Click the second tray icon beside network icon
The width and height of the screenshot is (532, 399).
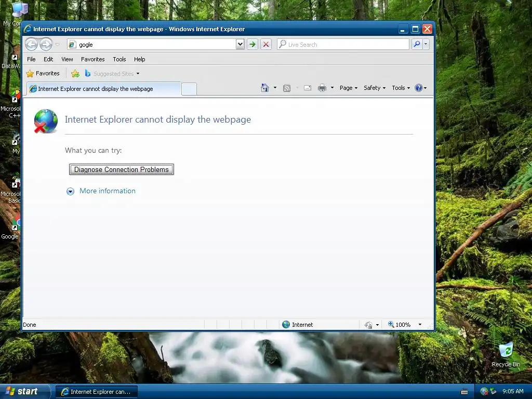[494, 392]
